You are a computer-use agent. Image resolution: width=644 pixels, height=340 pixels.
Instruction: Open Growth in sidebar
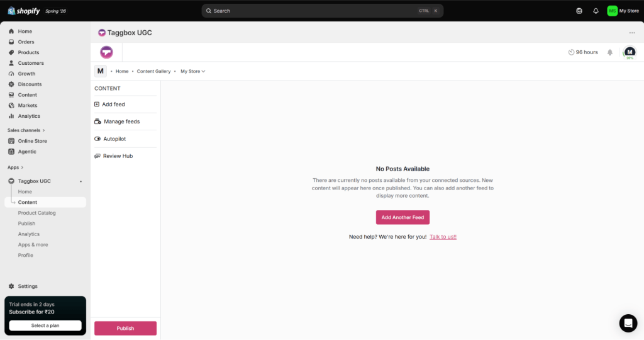point(26,74)
